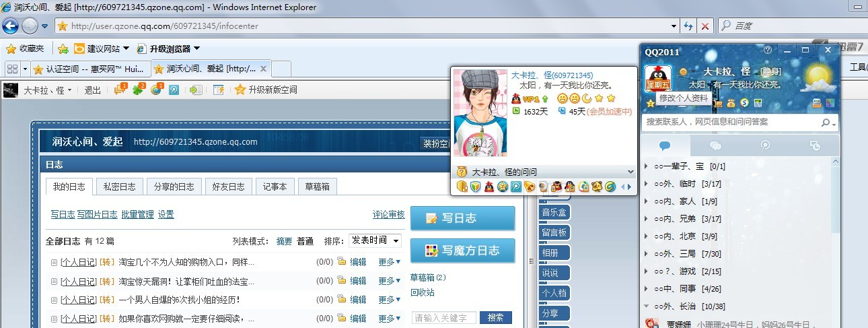
Task: Click the Qzone star icon in QQ2011 panel
Action: pos(651,103)
